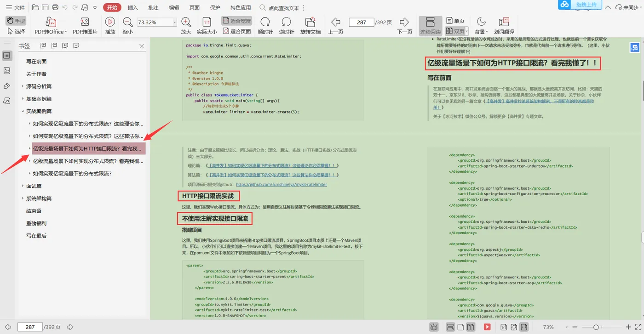
Task: Zoom in with the 放大 icon
Action: (186, 22)
